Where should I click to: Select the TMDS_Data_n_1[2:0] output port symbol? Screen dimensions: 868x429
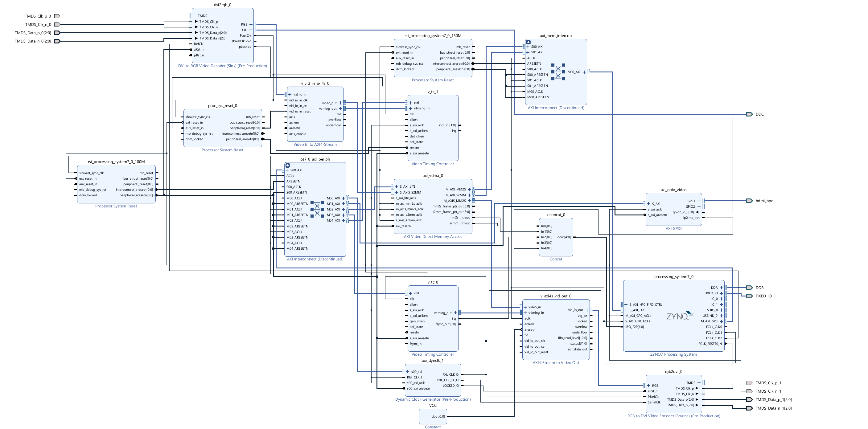click(x=749, y=408)
